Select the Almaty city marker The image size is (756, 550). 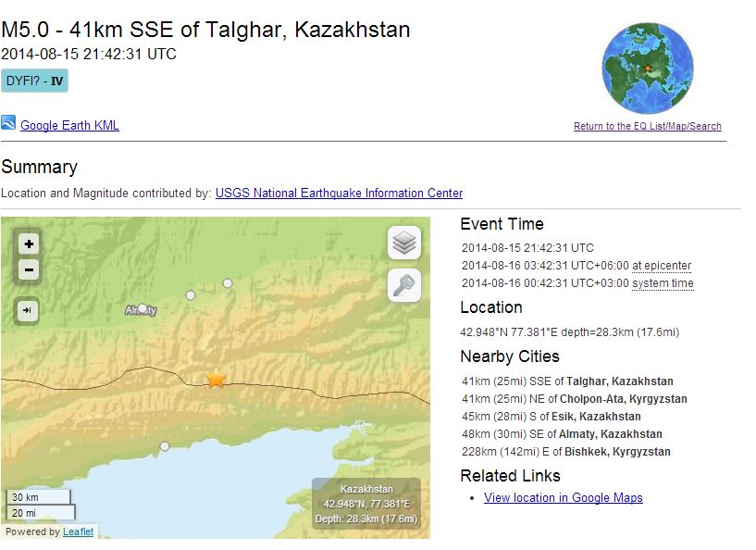[x=143, y=309]
